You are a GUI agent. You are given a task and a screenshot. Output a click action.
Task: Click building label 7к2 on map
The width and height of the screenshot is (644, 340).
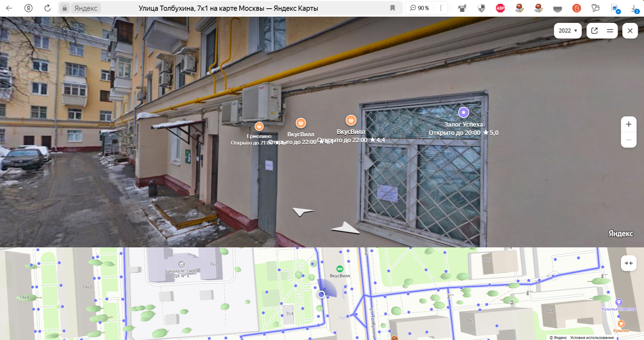213,264
